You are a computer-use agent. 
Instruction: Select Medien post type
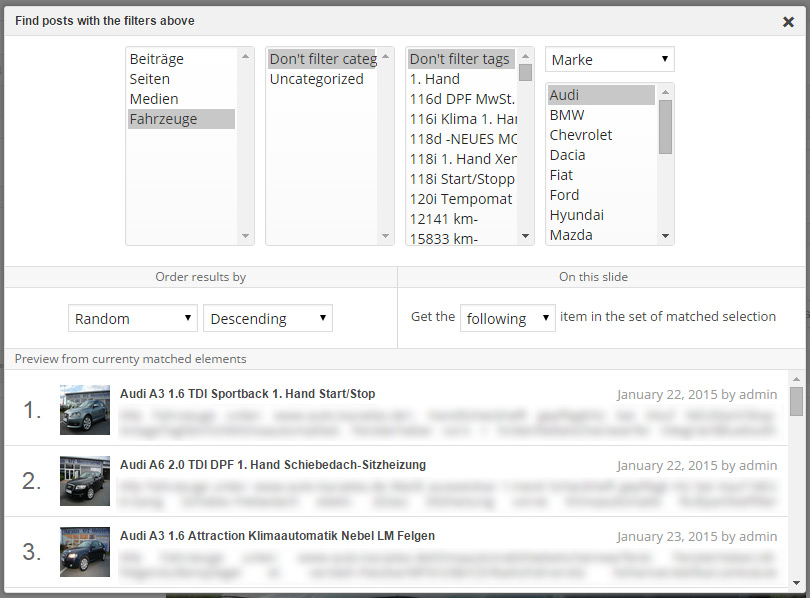click(x=181, y=99)
